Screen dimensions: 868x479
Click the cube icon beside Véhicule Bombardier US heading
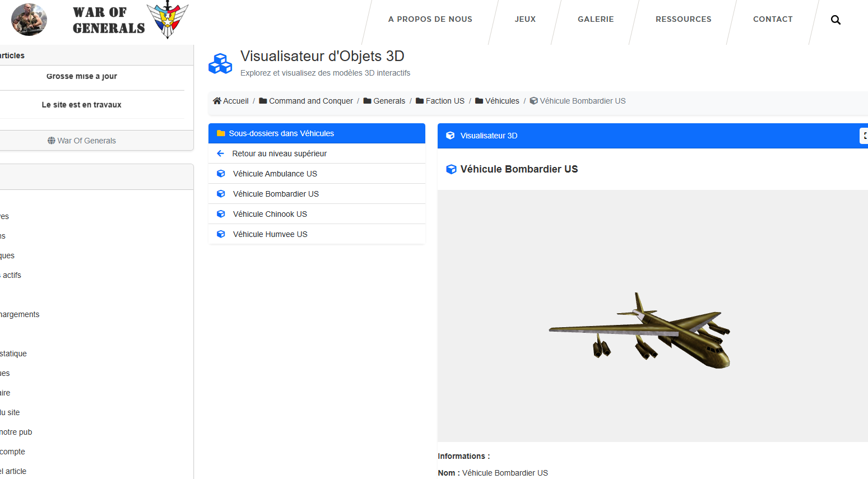[x=451, y=169]
